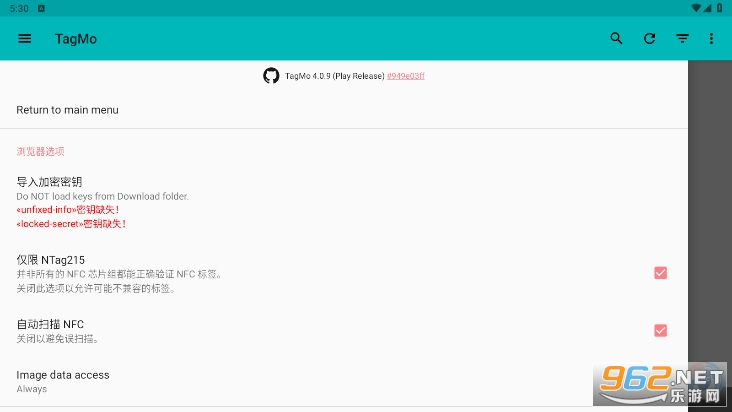This screenshot has height=412, width=732.
Task: Open the three-dot overflow menu
Action: pyautogui.click(x=711, y=39)
